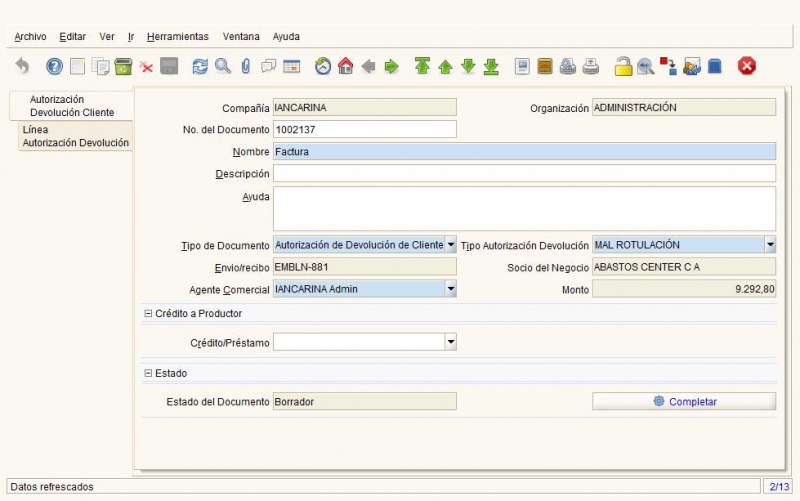The width and height of the screenshot is (800, 501).
Task: Open the Ventana menu
Action: tap(241, 37)
